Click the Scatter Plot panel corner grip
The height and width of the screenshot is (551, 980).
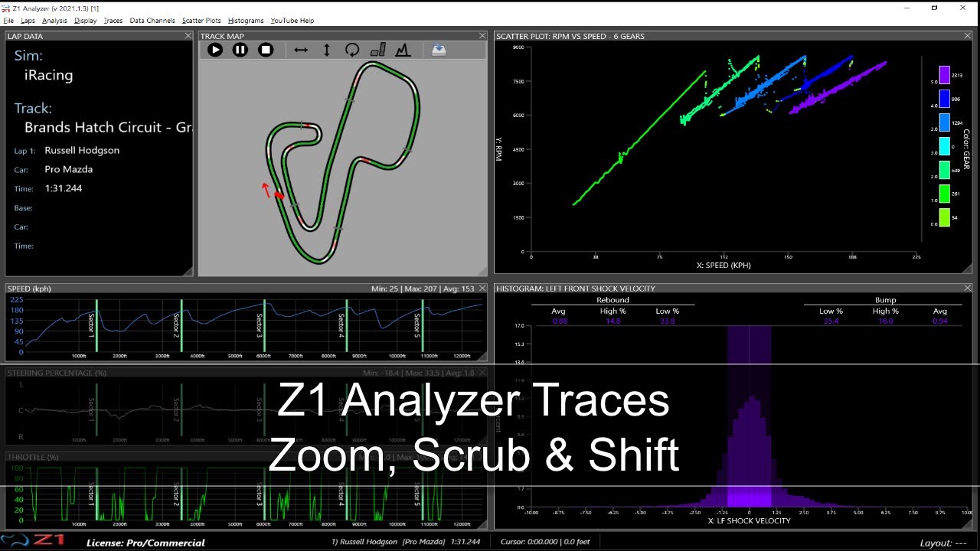[x=968, y=269]
